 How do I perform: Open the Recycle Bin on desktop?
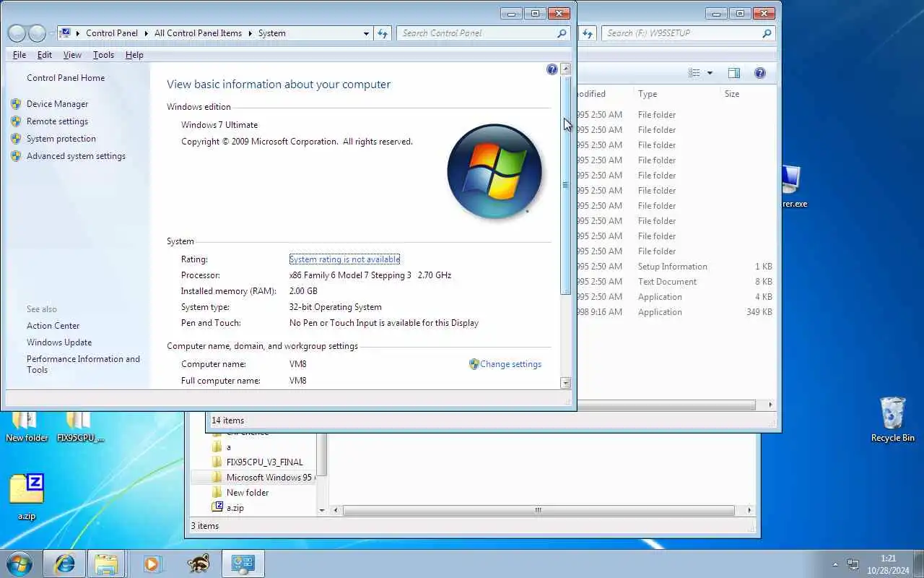tap(892, 419)
